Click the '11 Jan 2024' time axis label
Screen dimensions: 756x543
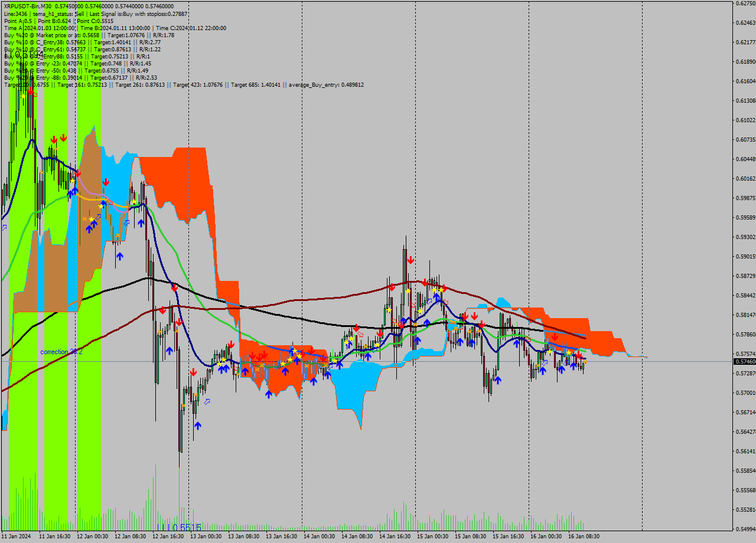[16, 537]
